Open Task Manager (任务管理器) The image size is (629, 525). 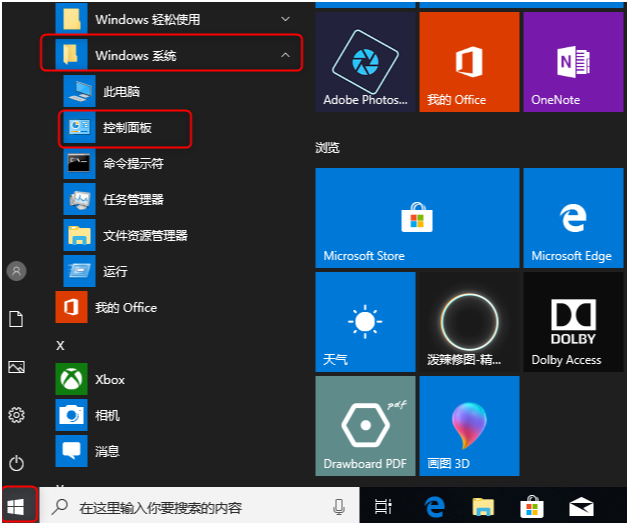132,199
